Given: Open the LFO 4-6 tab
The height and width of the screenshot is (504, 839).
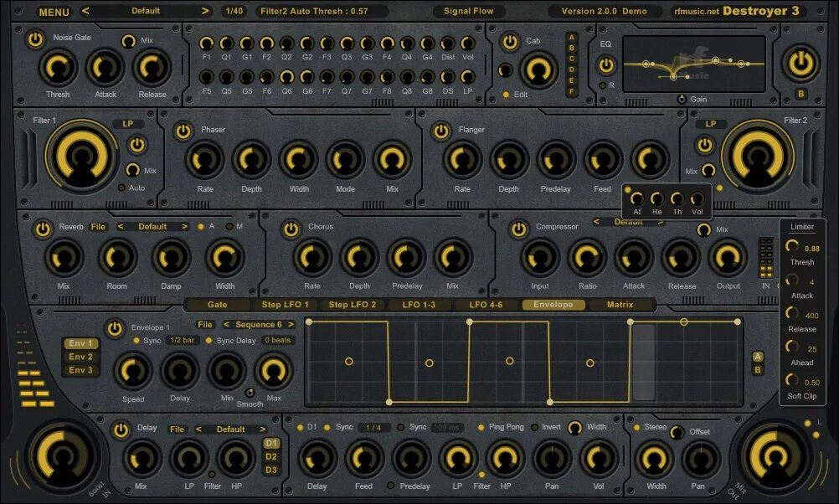Looking at the screenshot, I should (486, 305).
